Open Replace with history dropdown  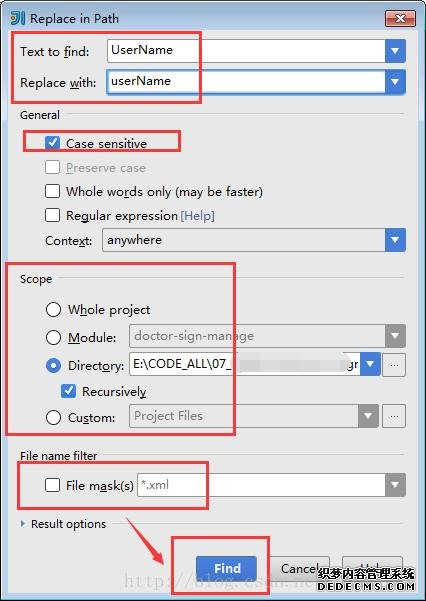tap(395, 82)
